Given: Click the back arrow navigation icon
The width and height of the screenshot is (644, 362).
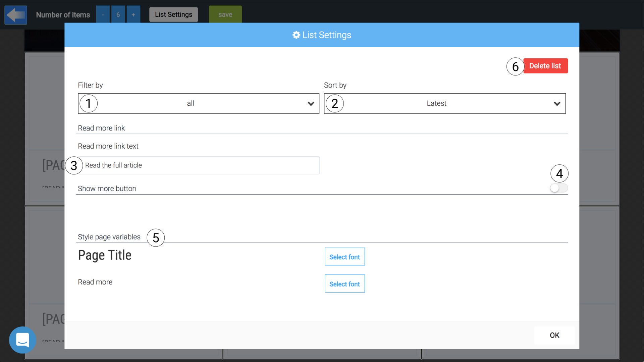Looking at the screenshot, I should pos(15,15).
